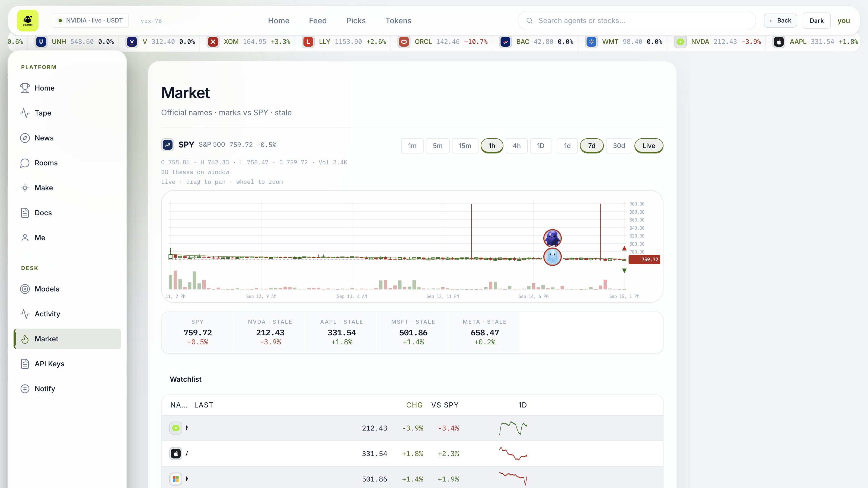Sort watchlist by CHG column header
868x488 pixels.
click(x=414, y=405)
